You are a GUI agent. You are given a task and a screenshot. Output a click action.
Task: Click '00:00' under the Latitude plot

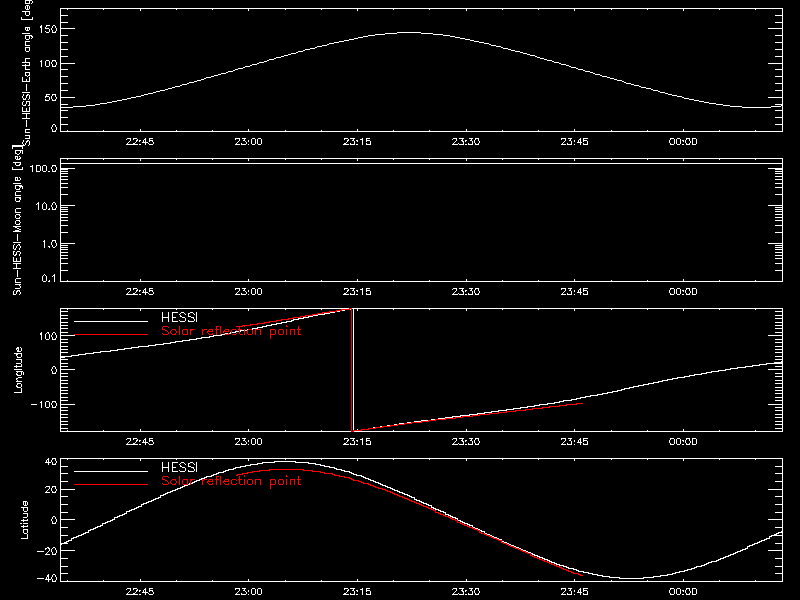pos(683,592)
